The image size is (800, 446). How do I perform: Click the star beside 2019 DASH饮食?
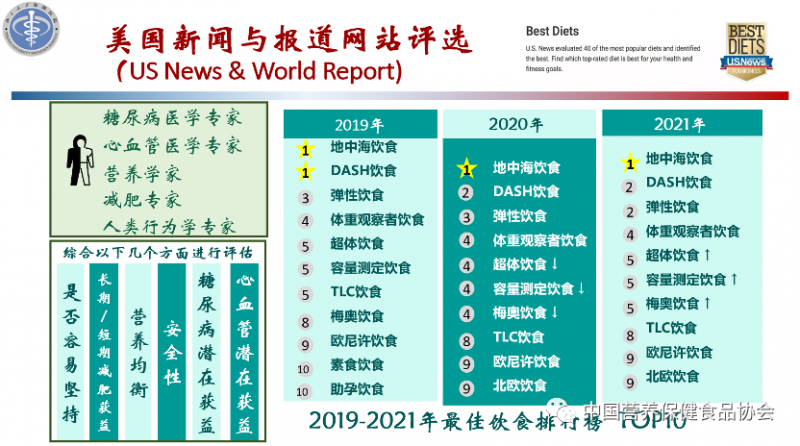tap(305, 172)
